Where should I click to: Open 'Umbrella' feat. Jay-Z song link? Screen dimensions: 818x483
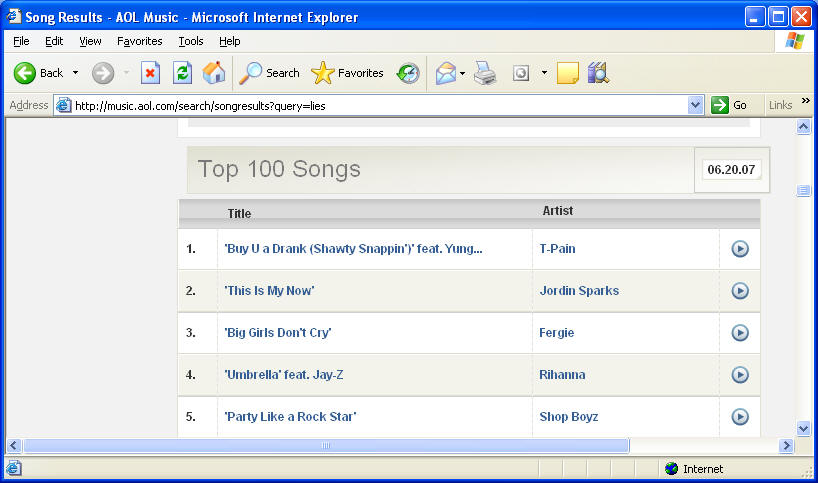pyautogui.click(x=284, y=375)
